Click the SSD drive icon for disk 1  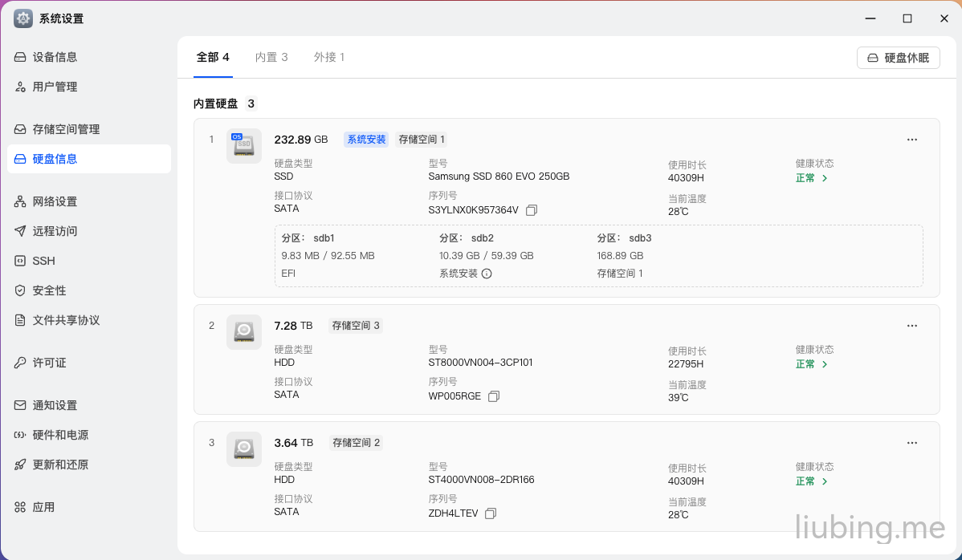[x=243, y=145]
